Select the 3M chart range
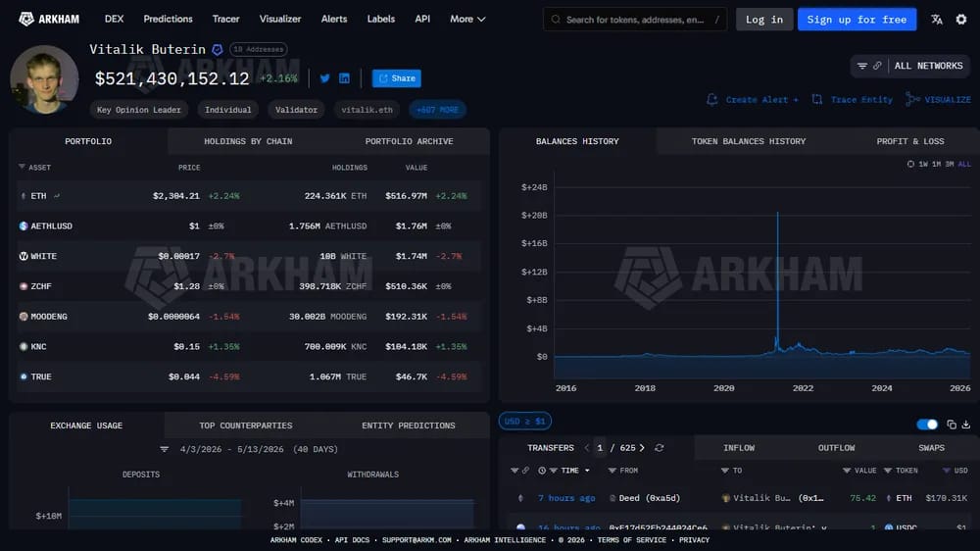980x551 pixels. click(950, 164)
